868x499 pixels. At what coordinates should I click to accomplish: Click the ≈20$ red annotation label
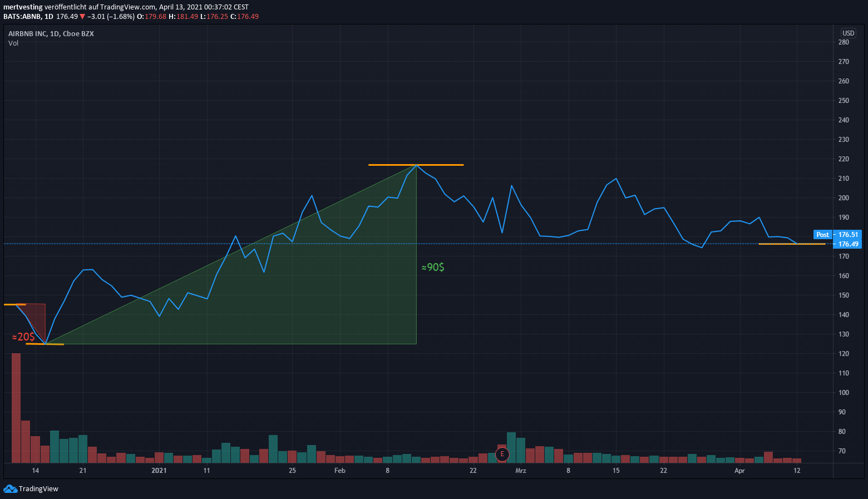23,337
